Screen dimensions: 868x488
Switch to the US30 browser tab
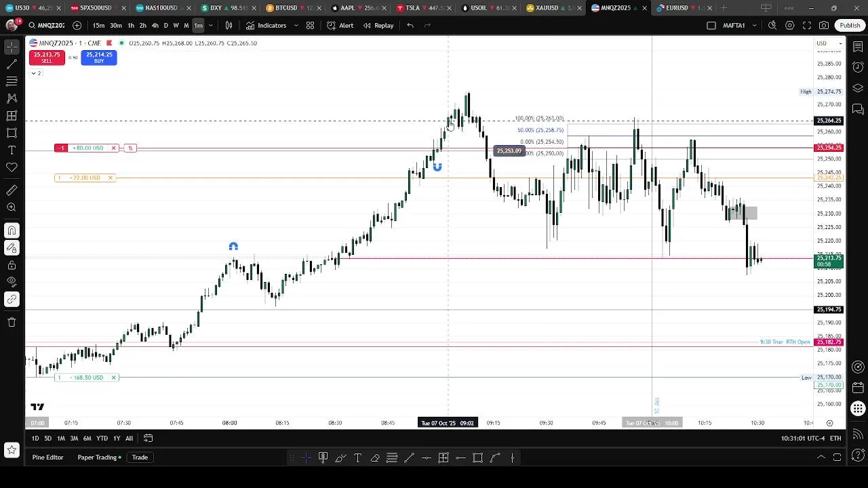coord(32,8)
